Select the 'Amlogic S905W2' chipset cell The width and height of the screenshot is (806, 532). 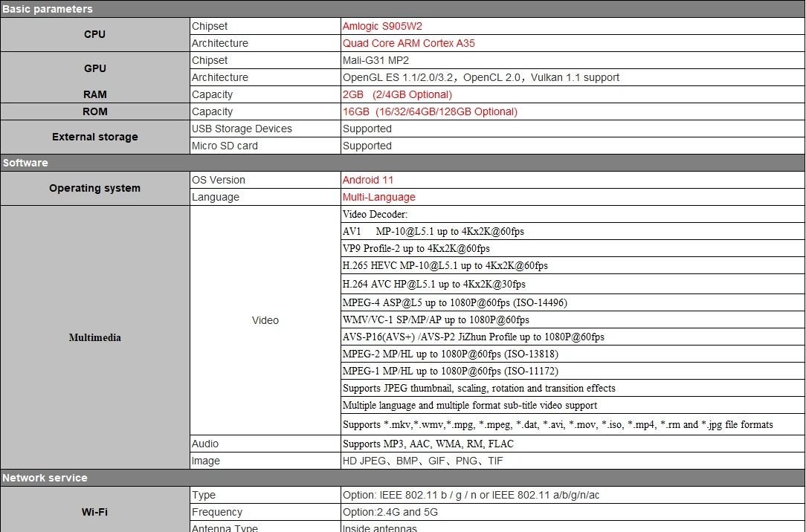tap(382, 26)
